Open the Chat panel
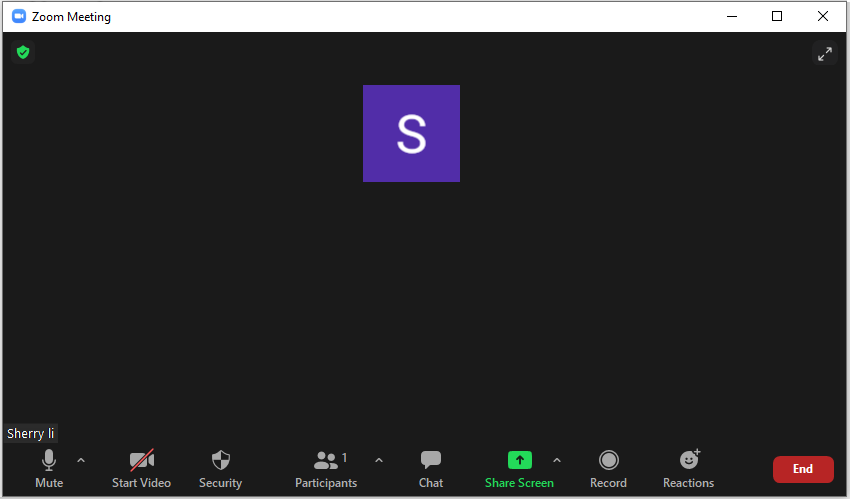The width and height of the screenshot is (850, 499). 431,469
